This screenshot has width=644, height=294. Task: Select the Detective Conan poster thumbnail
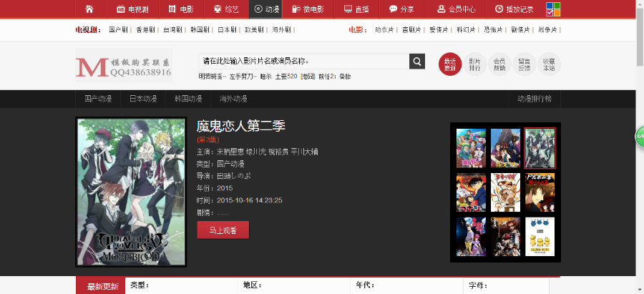pos(471,192)
